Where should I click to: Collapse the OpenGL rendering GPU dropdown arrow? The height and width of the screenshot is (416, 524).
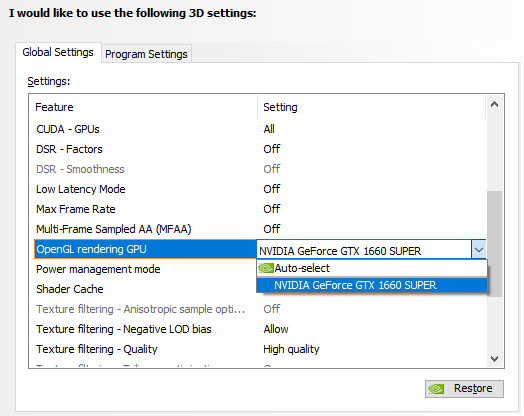coord(479,250)
